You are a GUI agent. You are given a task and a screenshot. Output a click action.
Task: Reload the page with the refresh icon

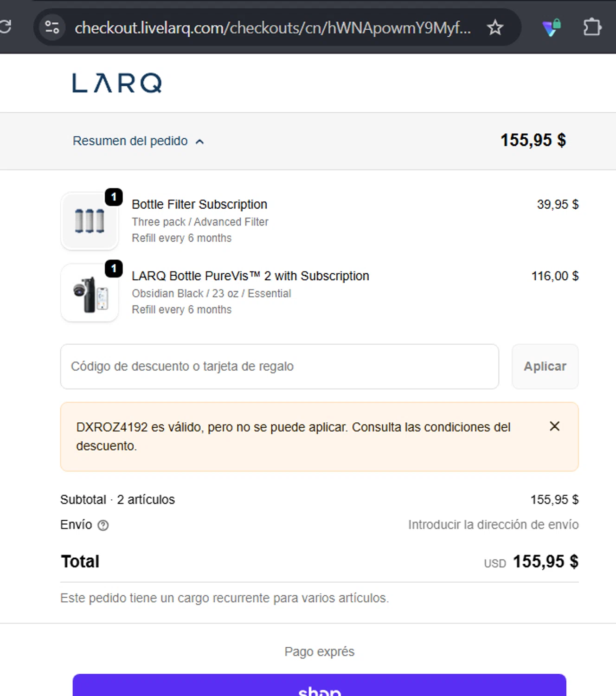(5, 27)
